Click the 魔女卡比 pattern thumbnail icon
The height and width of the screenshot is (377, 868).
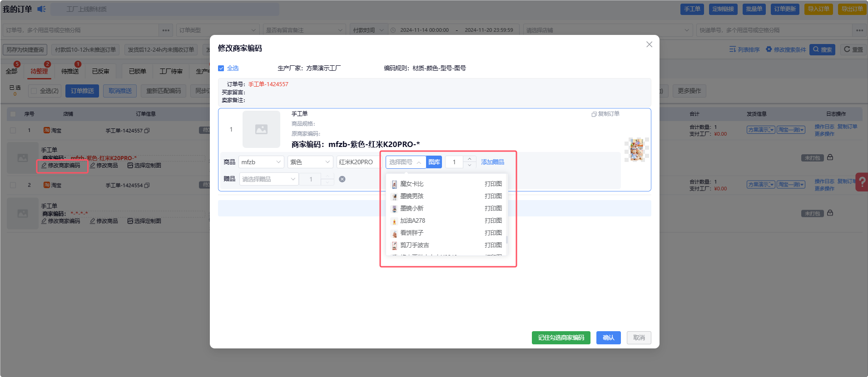coord(394,184)
